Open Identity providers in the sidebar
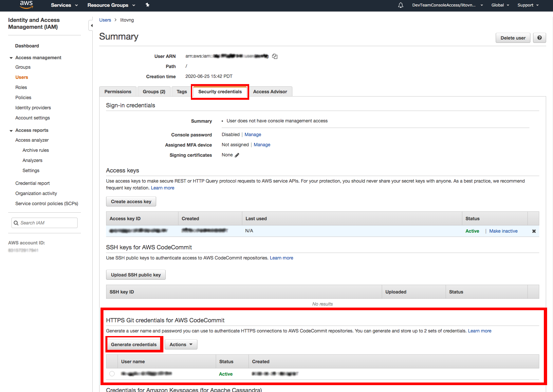 click(33, 108)
